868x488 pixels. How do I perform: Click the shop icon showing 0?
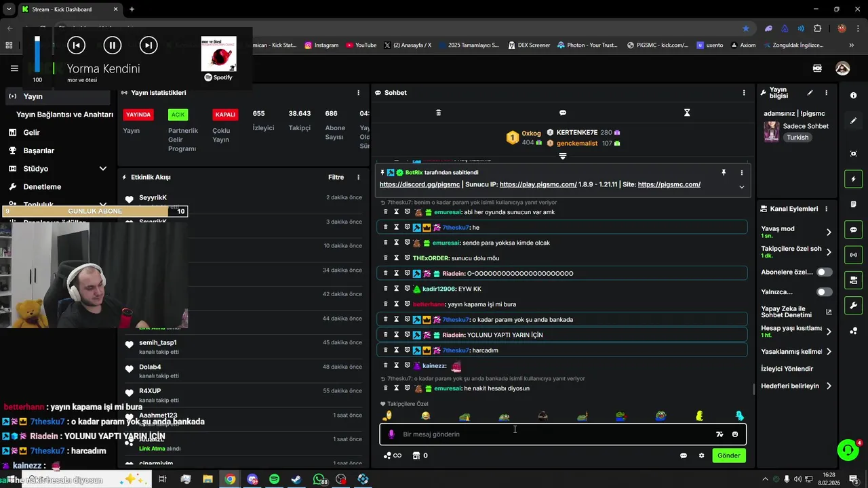click(420, 455)
